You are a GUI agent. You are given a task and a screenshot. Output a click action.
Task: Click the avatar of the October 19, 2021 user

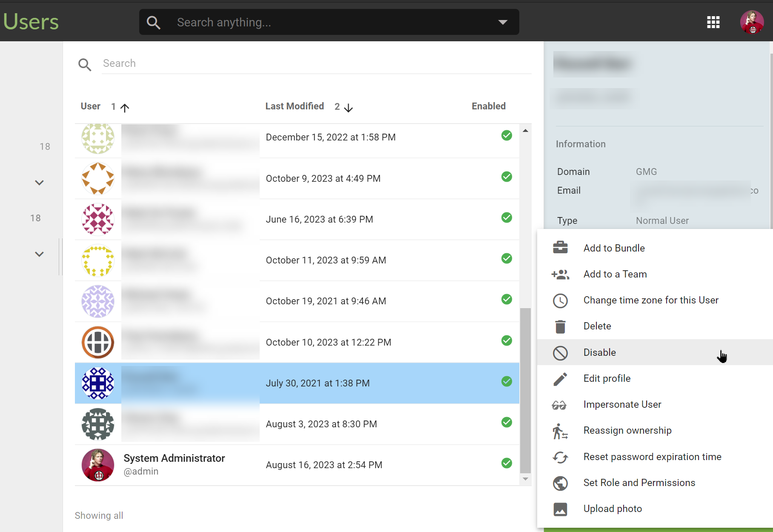click(98, 301)
